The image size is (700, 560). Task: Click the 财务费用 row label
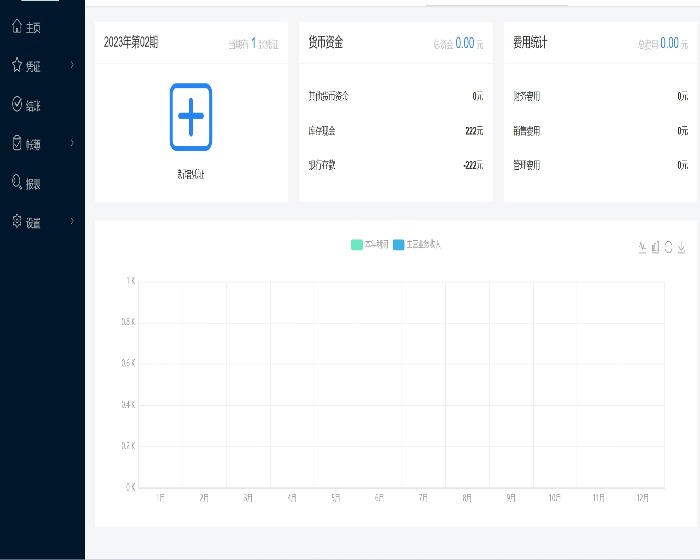click(x=527, y=96)
